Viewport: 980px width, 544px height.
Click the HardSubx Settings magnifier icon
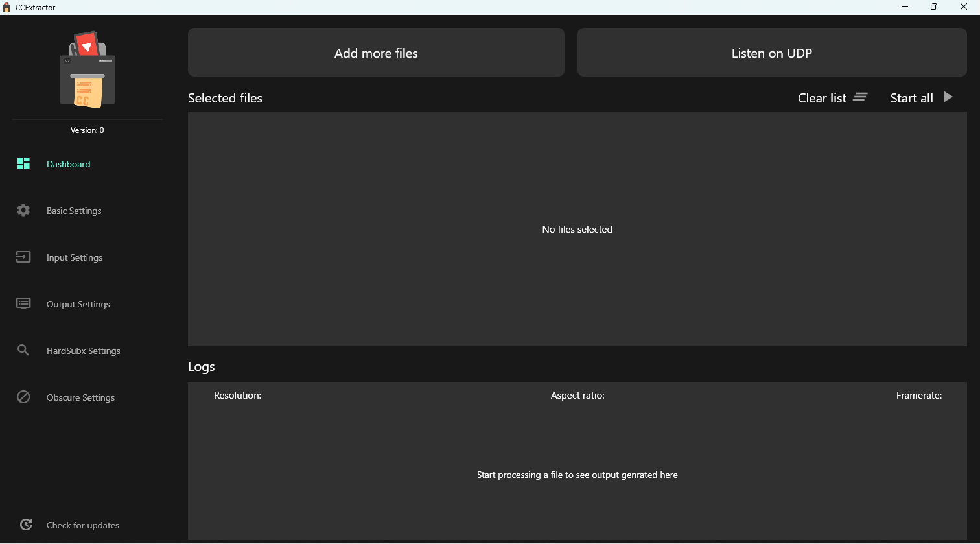(23, 350)
